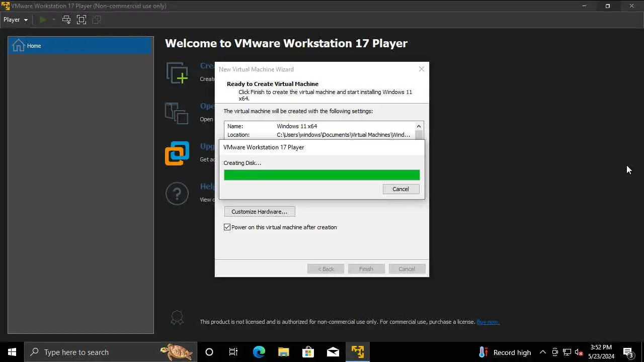Click Cancel at the wizard bottom

pos(407,269)
